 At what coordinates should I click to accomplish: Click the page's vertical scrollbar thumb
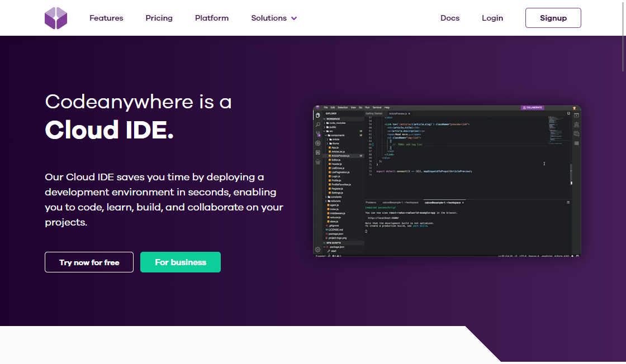pos(623,36)
